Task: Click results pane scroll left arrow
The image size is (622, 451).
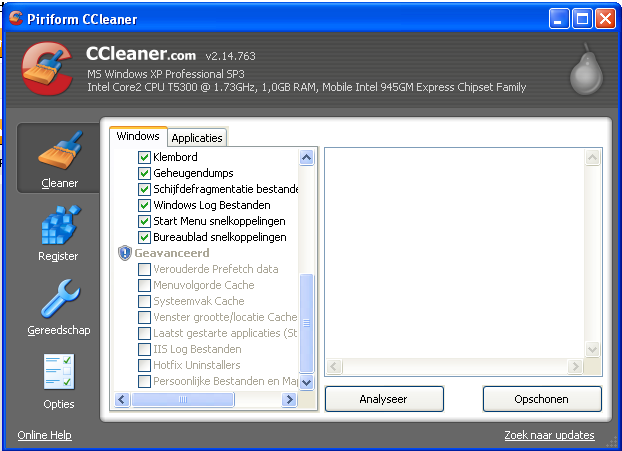Action: tap(334, 366)
